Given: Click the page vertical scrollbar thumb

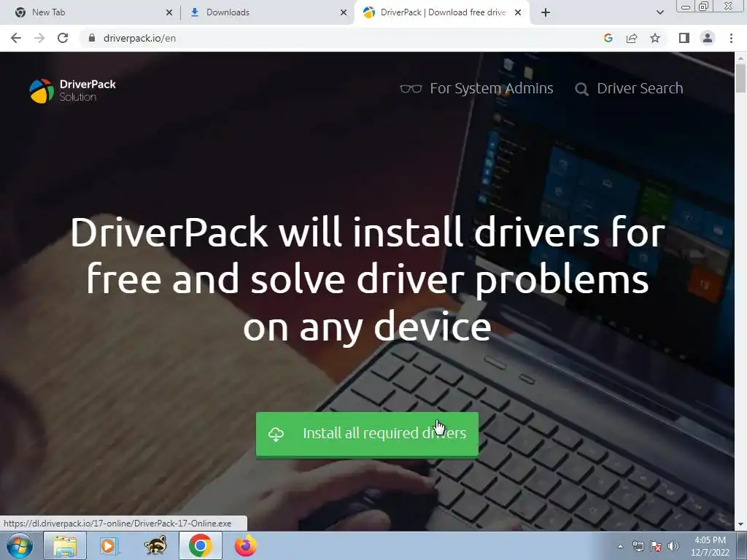Looking at the screenshot, I should [x=741, y=79].
